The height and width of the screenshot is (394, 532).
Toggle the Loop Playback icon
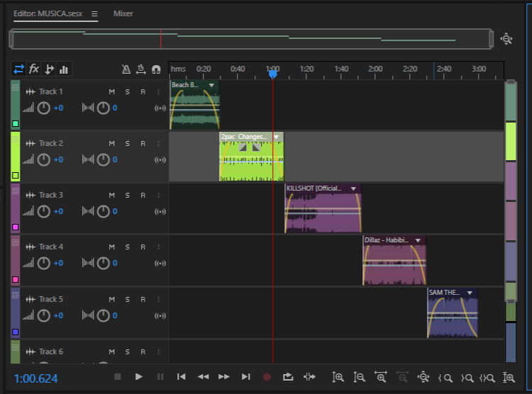coord(288,377)
